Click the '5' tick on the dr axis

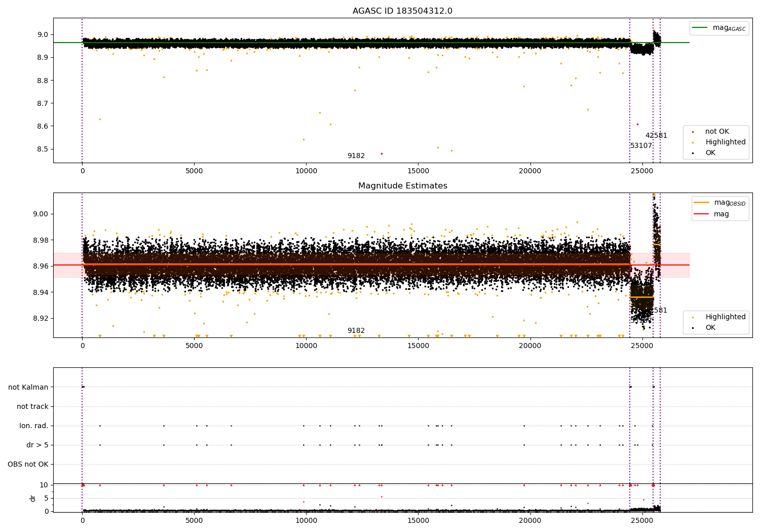coord(46,498)
